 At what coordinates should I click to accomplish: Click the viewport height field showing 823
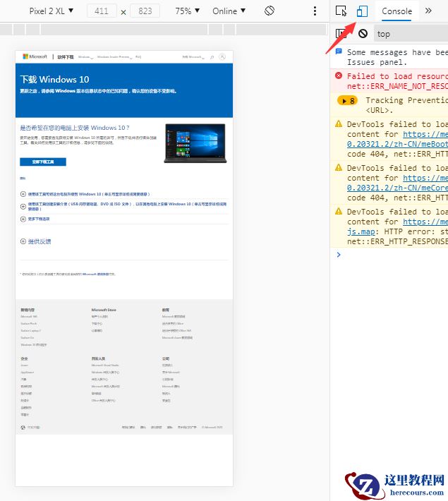tap(145, 11)
